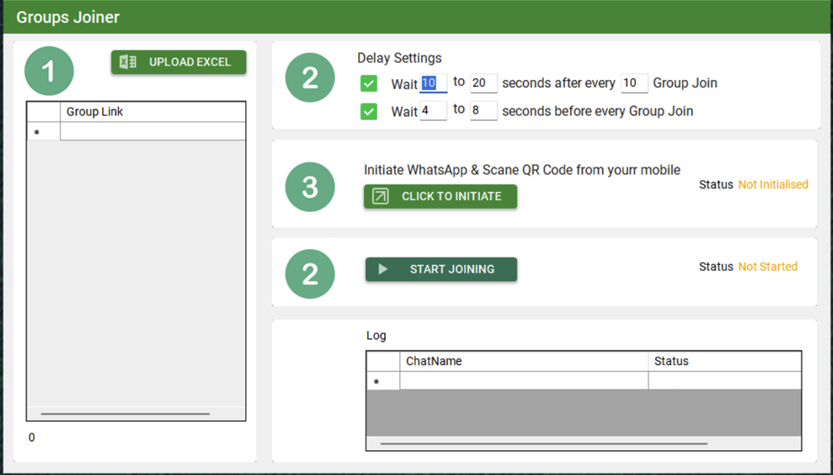Viewport: 833px width, 475px height.
Task: Click the launch arrow icon on initiate button
Action: point(380,197)
